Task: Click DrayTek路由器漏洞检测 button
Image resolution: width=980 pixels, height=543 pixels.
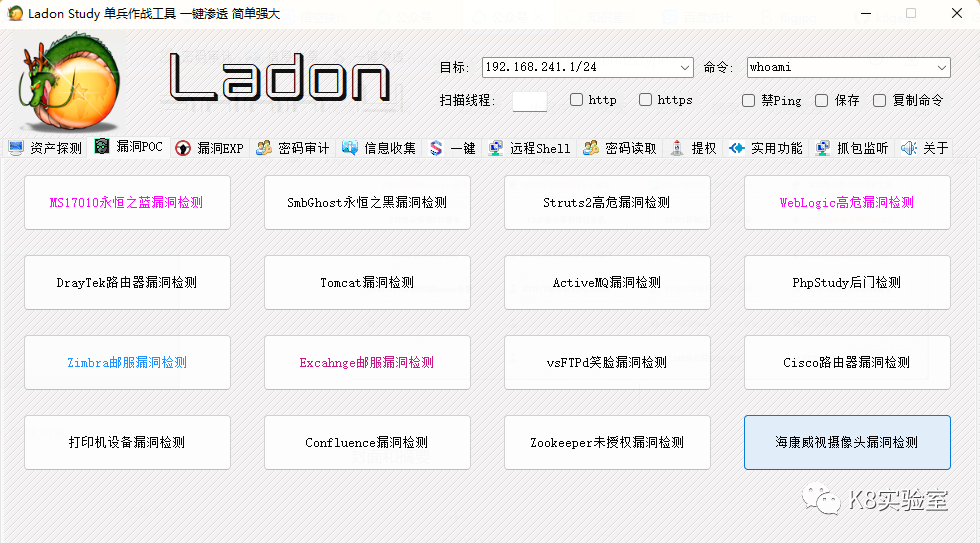Action: tap(128, 282)
